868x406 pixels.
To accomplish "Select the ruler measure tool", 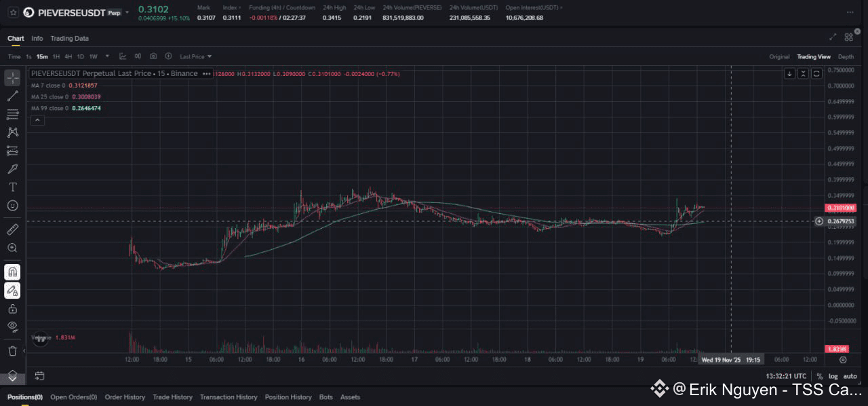I will tap(12, 229).
